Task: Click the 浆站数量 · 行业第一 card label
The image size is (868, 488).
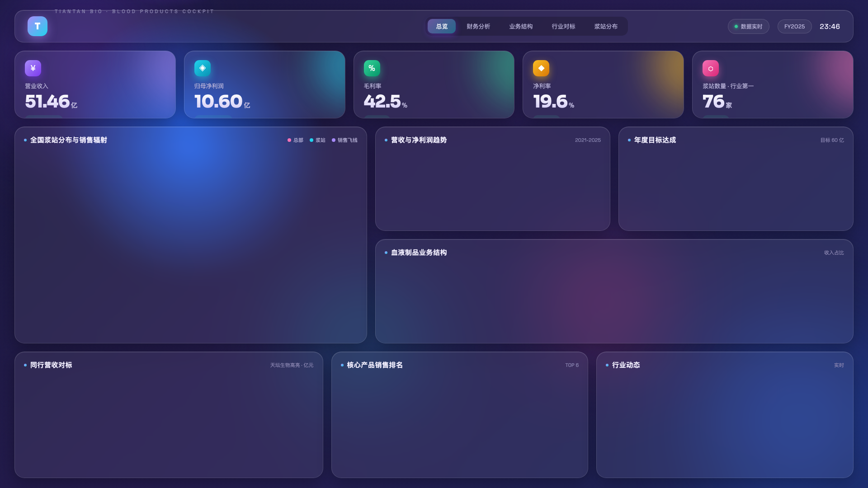Action: pos(728,86)
